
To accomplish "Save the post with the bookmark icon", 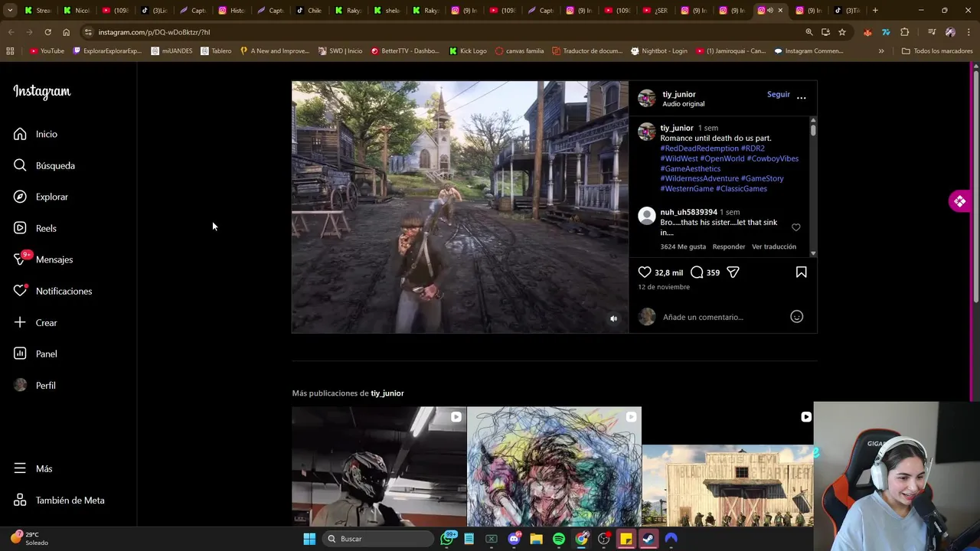I will coord(801,272).
